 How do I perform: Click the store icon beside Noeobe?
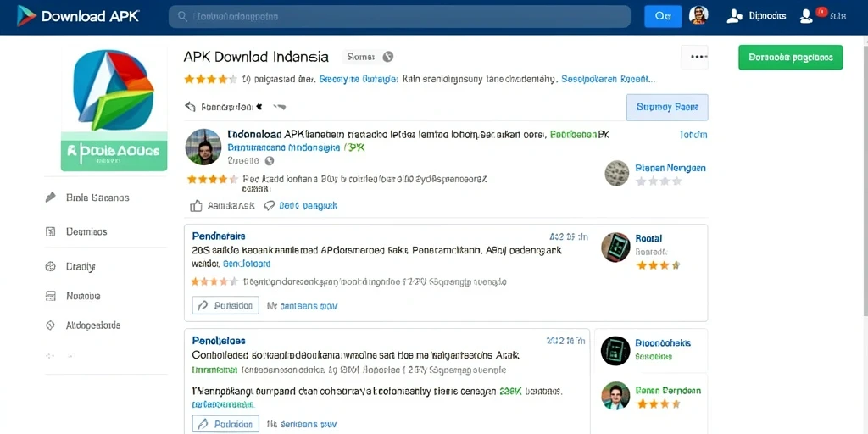click(x=50, y=296)
